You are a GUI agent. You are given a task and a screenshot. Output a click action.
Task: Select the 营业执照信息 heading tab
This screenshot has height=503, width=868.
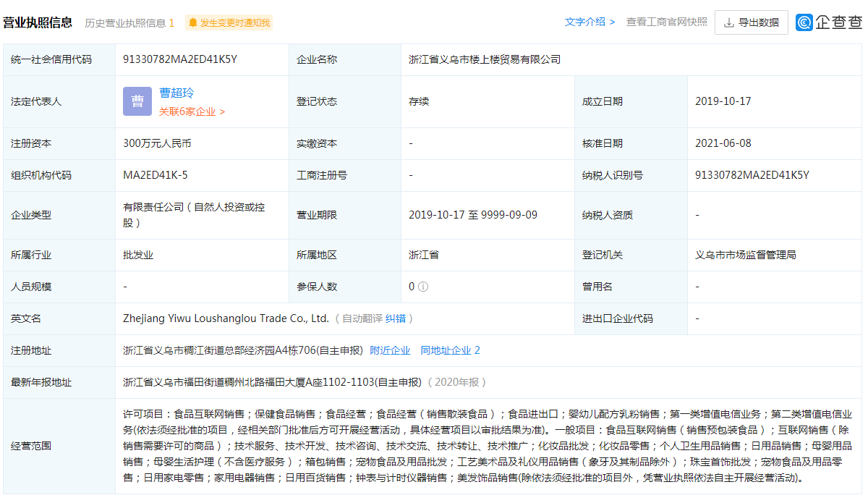tap(38, 22)
